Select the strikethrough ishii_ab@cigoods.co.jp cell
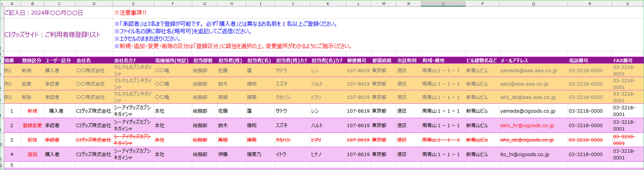This screenshot has width=644, height=170. (527, 140)
